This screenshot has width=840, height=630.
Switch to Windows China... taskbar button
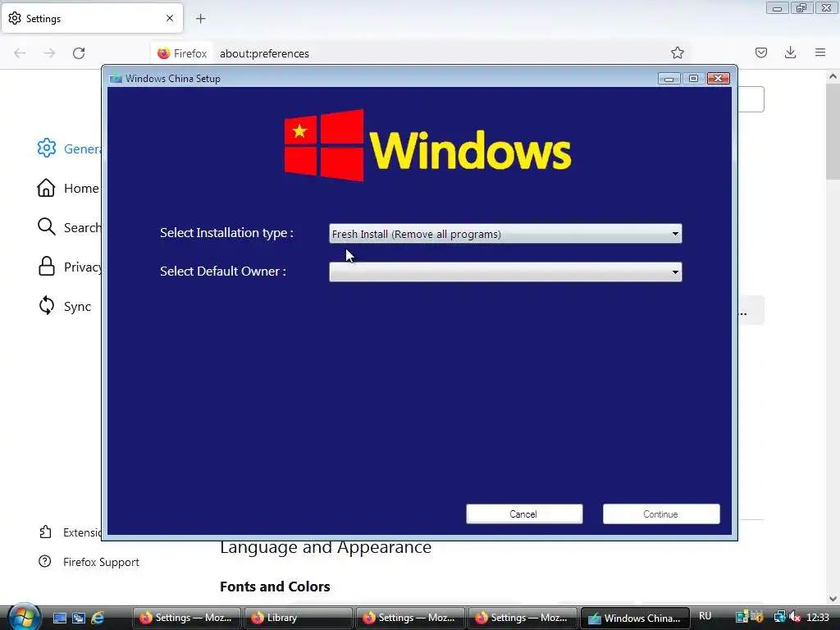click(635, 618)
